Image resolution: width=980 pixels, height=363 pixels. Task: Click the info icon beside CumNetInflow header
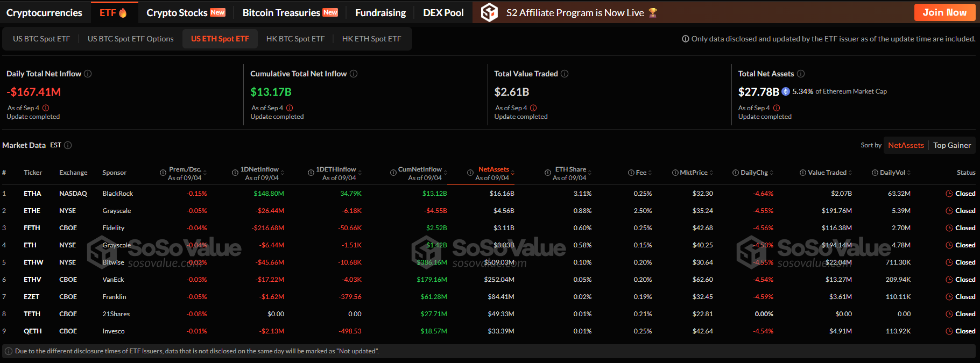393,173
